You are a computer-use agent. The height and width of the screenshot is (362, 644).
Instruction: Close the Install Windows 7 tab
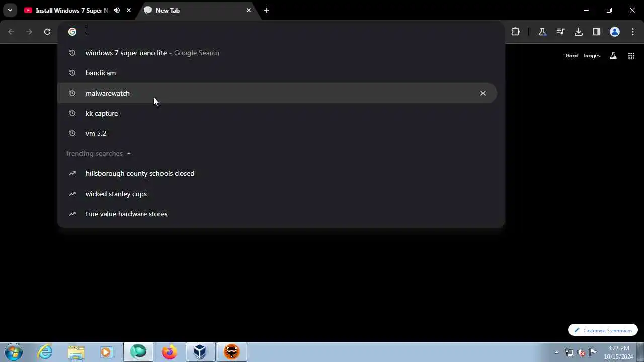129,10
